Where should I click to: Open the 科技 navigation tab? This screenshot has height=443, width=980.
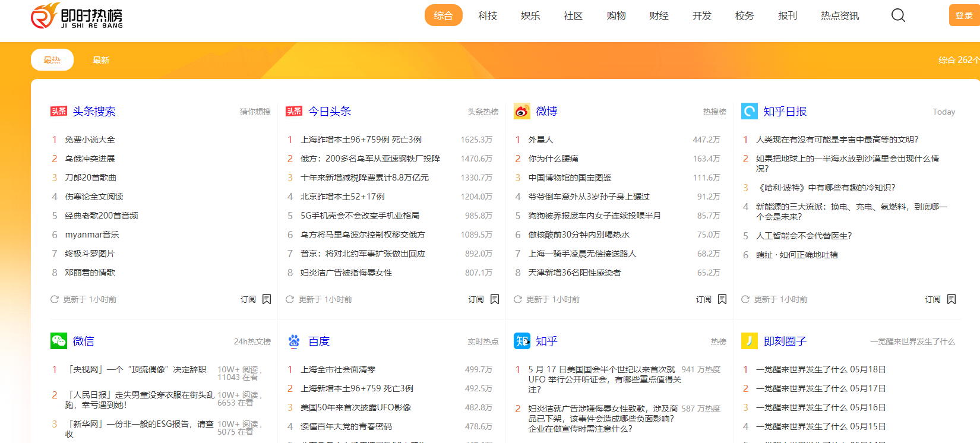(488, 15)
